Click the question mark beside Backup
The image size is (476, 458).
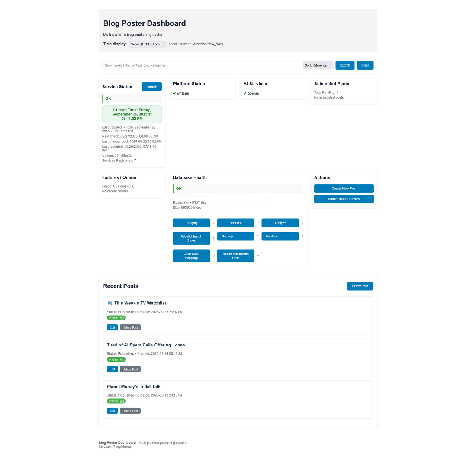258,236
